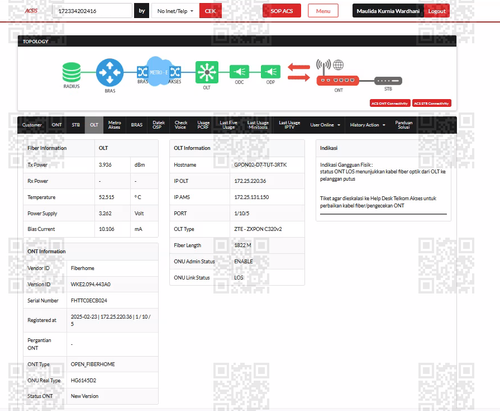Click the Bias Current value 10.106
Image resolution: width=500 pixels, height=411 pixels.
point(106,229)
